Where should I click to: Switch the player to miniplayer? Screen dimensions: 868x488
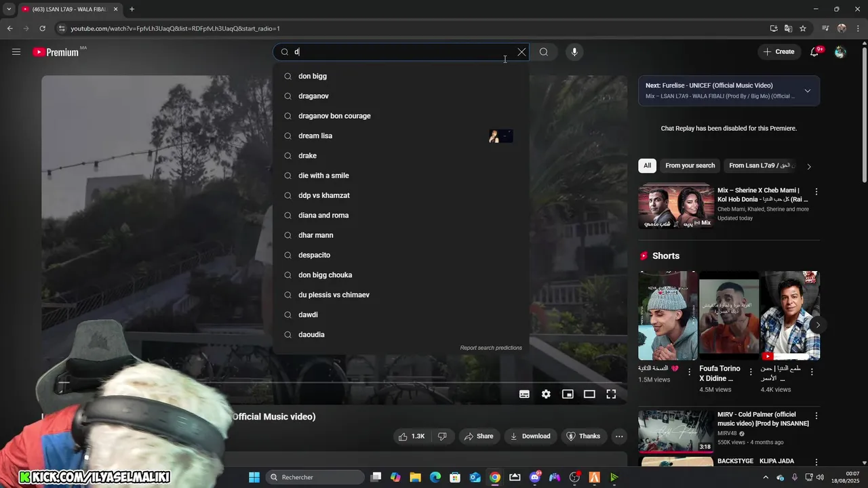coord(568,394)
